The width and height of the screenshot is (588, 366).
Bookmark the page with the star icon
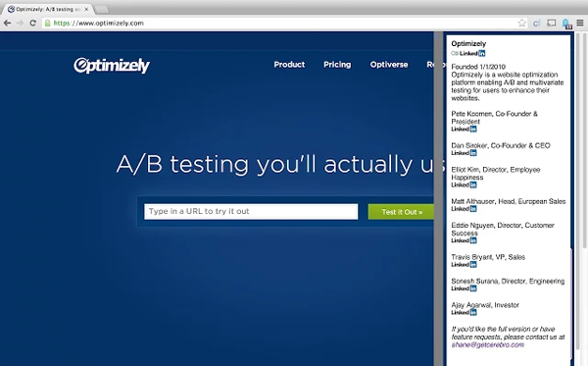521,24
